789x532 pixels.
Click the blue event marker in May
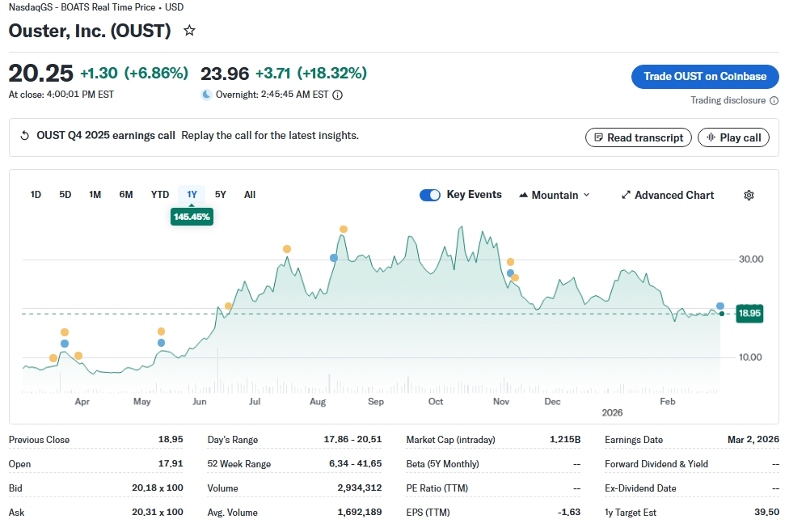pos(161,343)
